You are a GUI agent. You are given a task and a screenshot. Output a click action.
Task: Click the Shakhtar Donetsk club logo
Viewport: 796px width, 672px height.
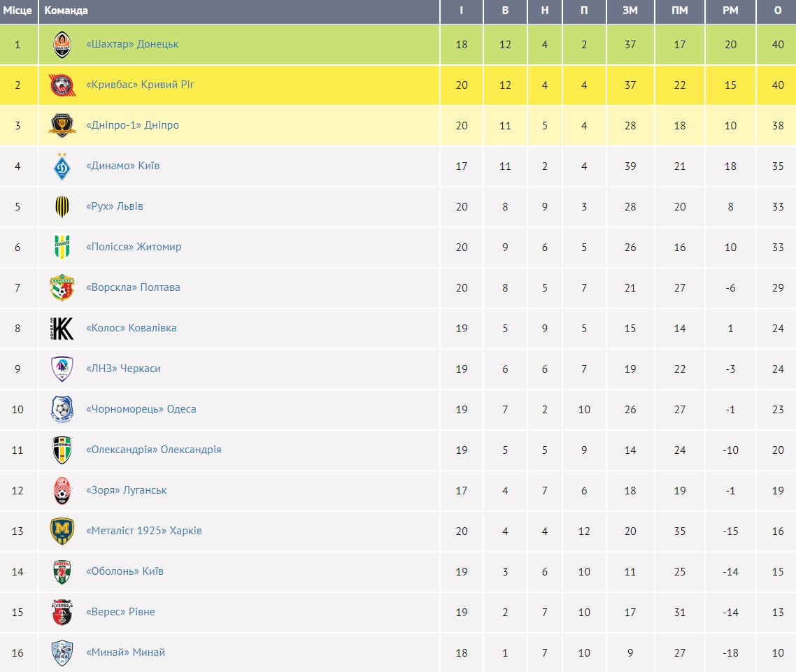pyautogui.click(x=62, y=45)
